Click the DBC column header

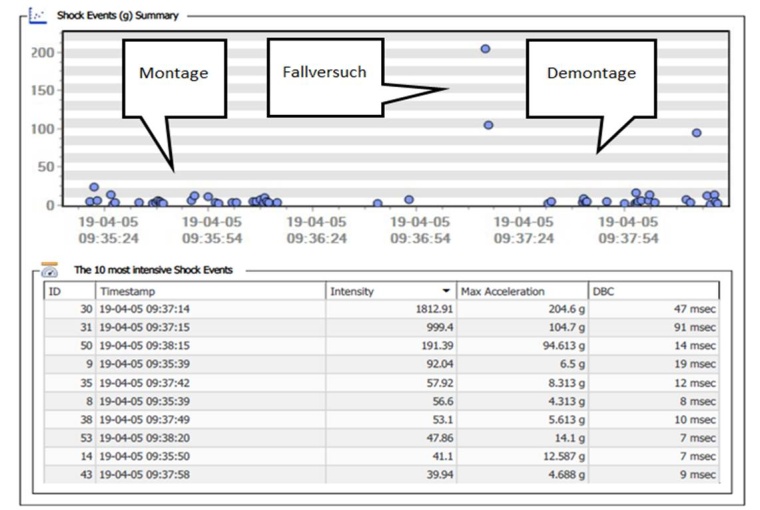655,291
